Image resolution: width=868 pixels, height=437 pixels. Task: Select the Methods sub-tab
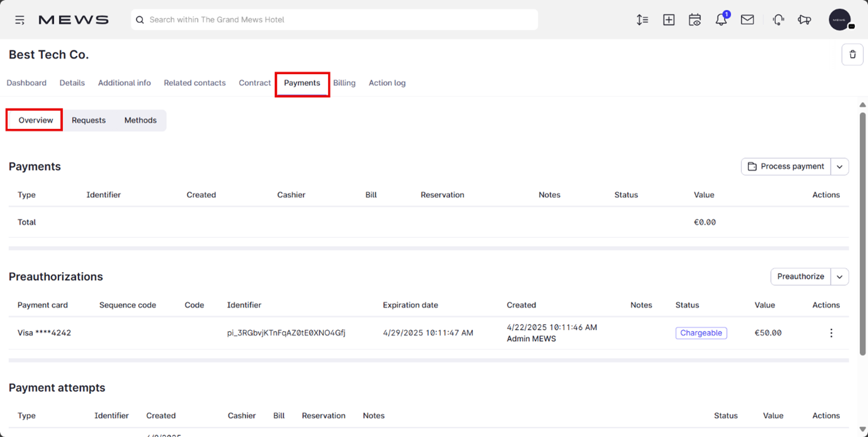pos(140,120)
